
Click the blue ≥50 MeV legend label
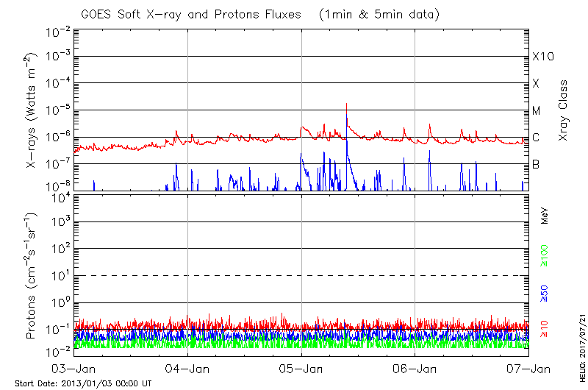545,293
